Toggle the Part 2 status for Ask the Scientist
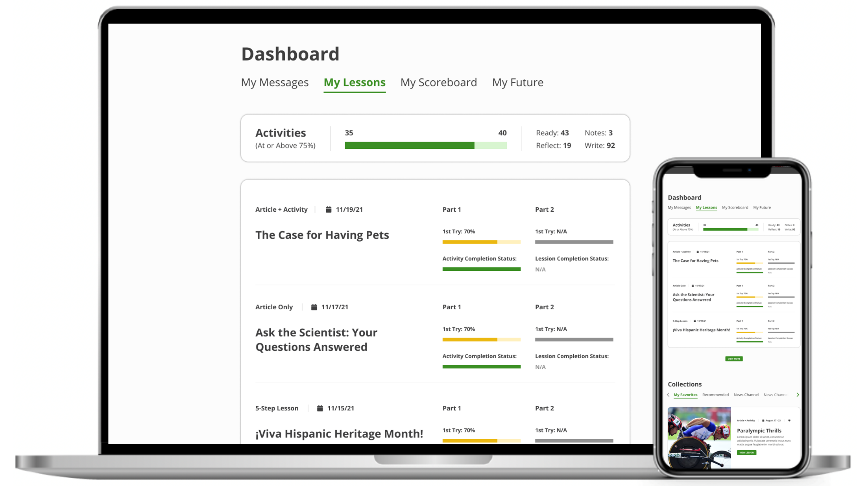This screenshot has width=868, height=486. tap(573, 339)
